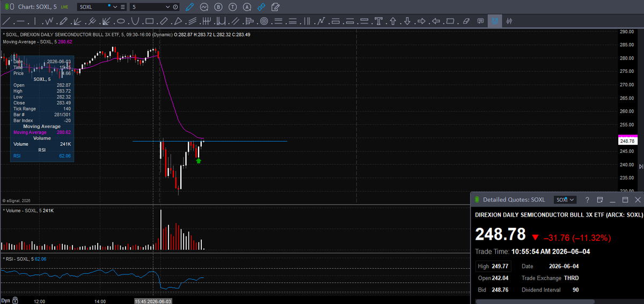Open Detailed Quotes window layout icon
Viewport: 644px width, 304px height.
(x=600, y=199)
